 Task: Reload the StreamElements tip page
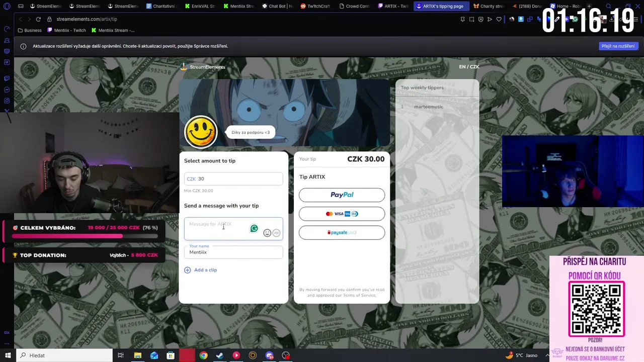[38, 19]
